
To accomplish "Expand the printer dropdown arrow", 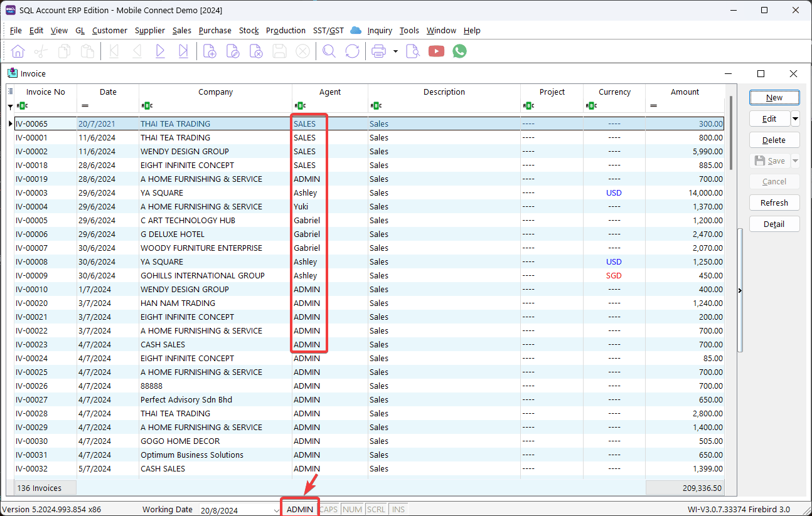I will (x=395, y=51).
